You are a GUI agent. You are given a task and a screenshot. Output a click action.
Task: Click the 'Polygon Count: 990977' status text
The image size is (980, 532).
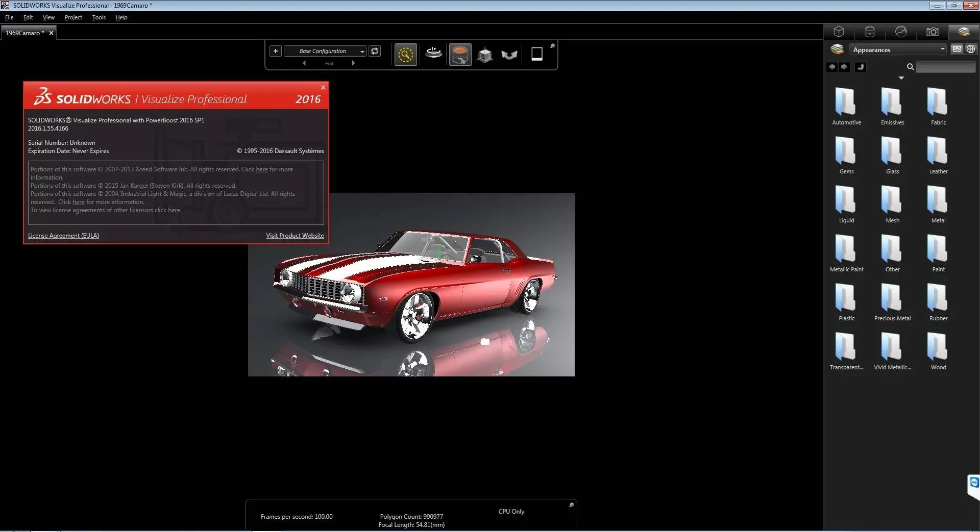tap(411, 517)
